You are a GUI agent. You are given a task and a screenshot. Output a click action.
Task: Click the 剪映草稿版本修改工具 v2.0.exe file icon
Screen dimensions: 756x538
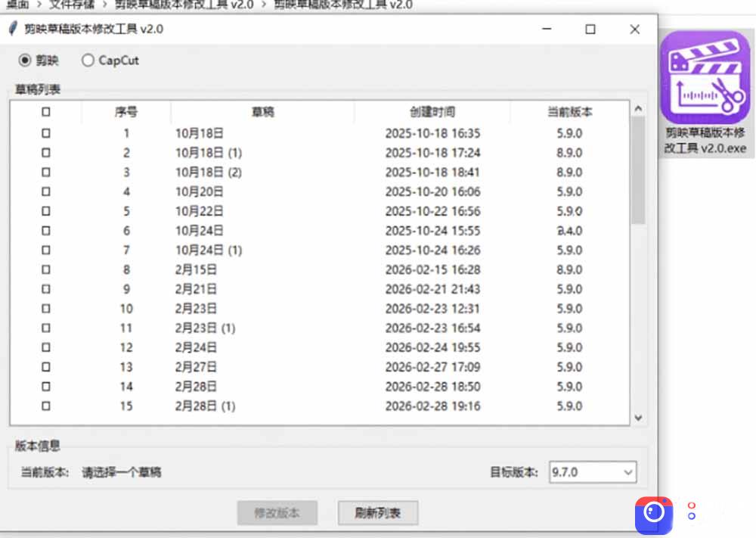click(705, 92)
